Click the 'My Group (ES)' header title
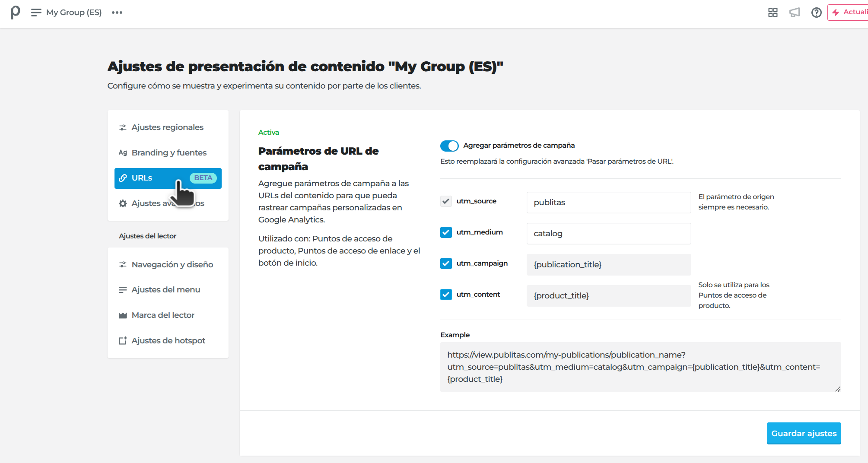The height and width of the screenshot is (463, 868). pos(74,13)
